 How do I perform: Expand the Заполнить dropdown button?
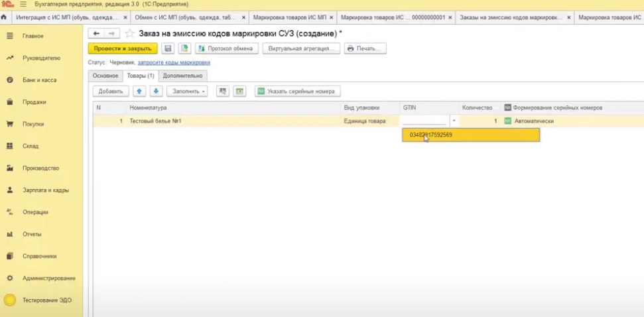[187, 91]
